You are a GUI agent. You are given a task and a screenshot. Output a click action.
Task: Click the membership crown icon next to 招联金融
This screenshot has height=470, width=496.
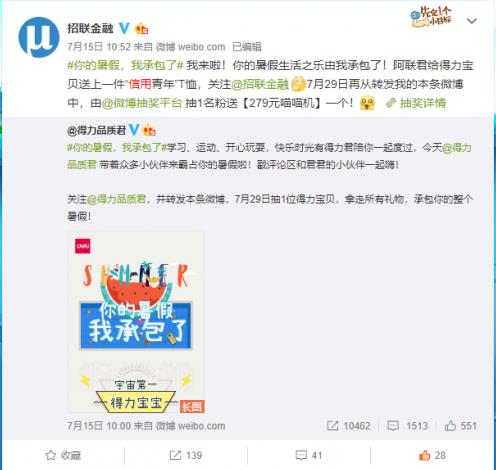point(142,29)
